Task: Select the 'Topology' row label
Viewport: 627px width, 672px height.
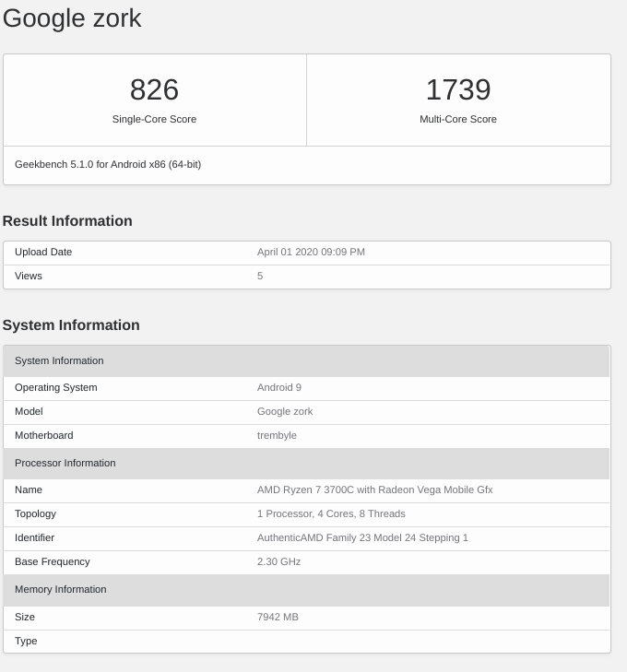Action: tap(35, 513)
